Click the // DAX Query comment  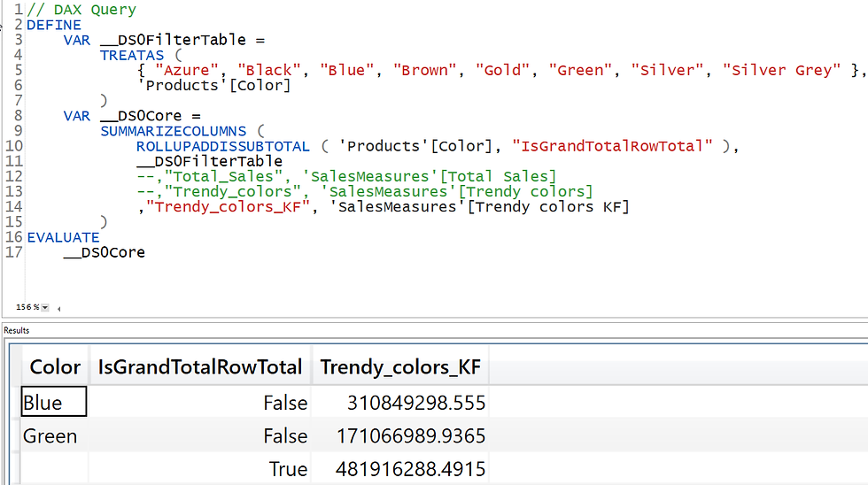(x=81, y=10)
